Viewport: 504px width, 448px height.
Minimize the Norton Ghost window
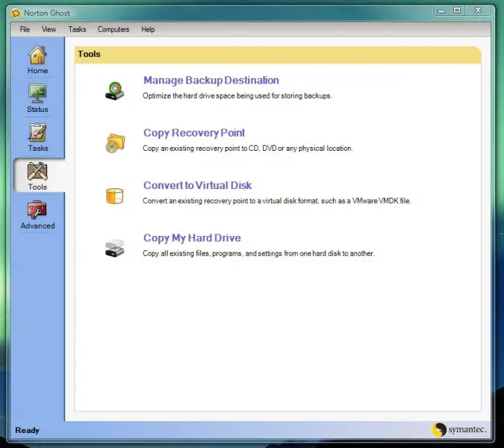coord(441,10)
